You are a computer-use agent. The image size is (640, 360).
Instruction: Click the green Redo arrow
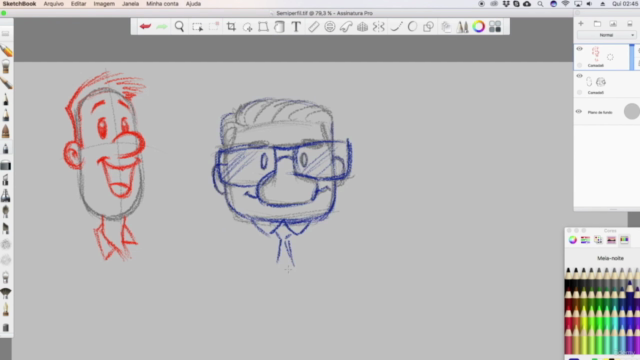162,27
